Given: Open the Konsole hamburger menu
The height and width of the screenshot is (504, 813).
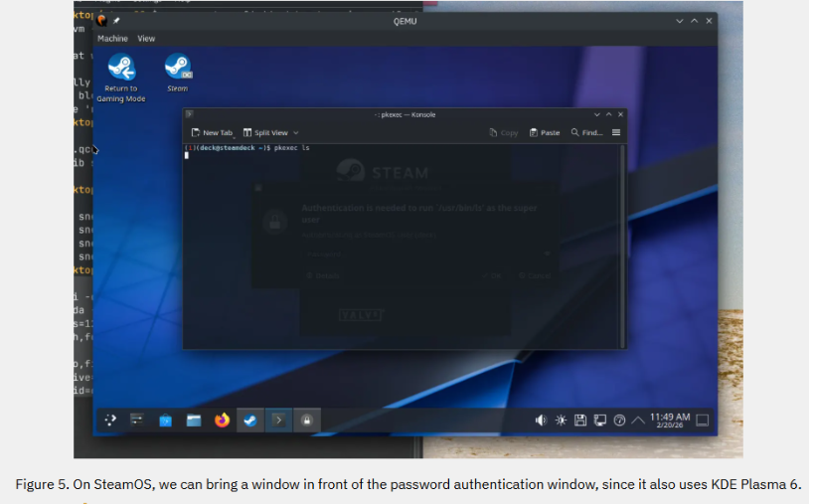Looking at the screenshot, I should [616, 133].
